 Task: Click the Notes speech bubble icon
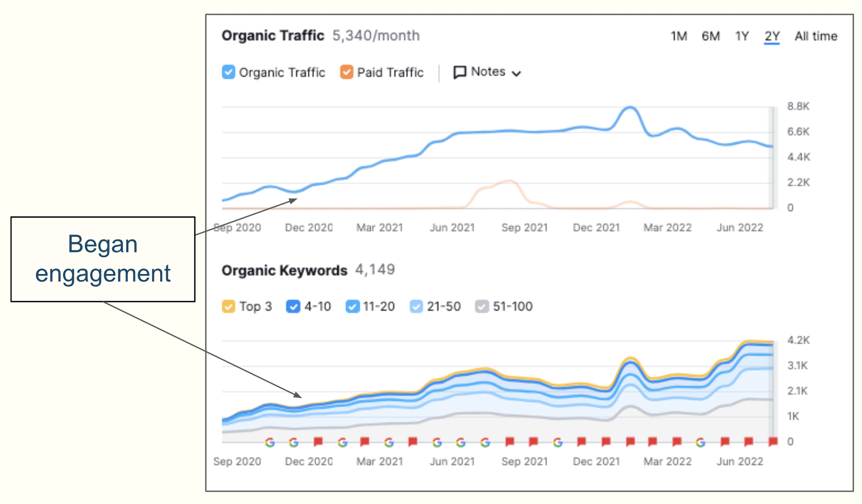(460, 72)
